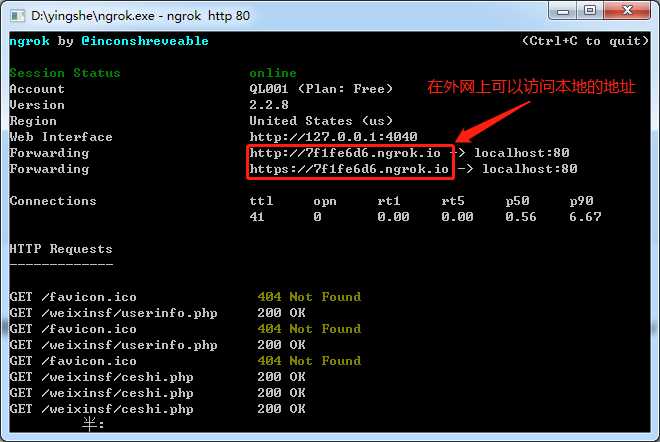This screenshot has width=660, height=442.
Task: Click the 'https://7f1fe6d6.ngrok.io' forwarding URL
Action: 349,169
